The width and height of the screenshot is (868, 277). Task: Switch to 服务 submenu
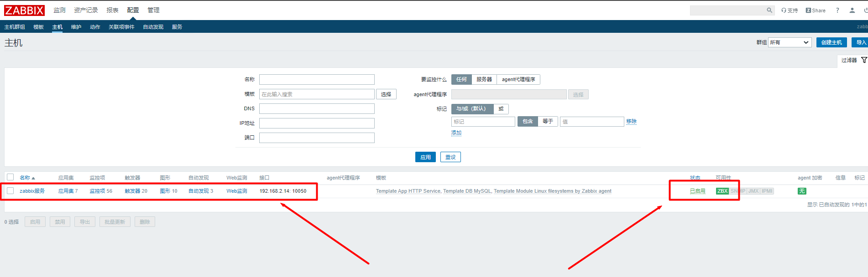click(177, 27)
